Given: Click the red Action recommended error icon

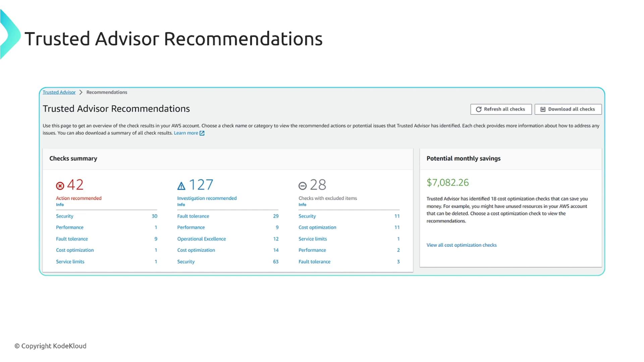Looking at the screenshot, I should (x=60, y=186).
